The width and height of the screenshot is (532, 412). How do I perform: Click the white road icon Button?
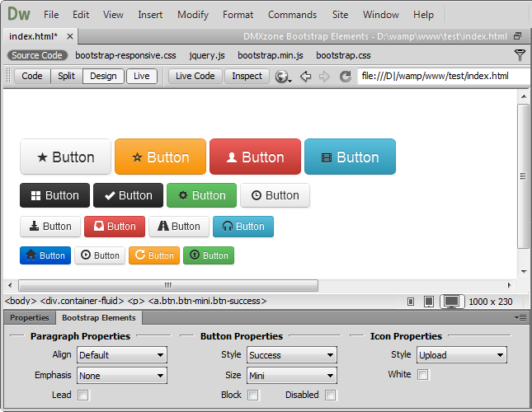(x=179, y=227)
